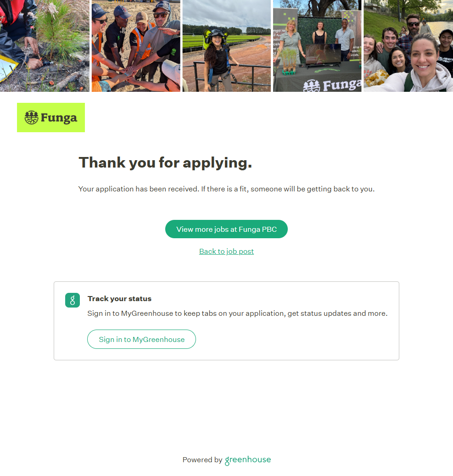Click the Thank you for applying heading
453x476 pixels.
coord(166,162)
